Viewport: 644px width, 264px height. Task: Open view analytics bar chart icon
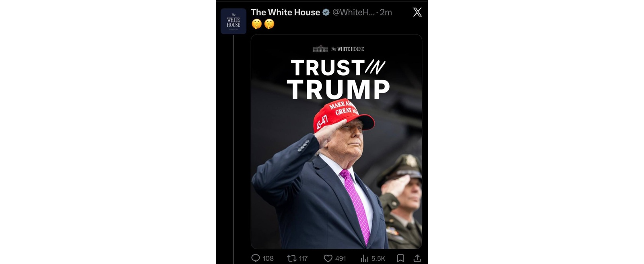click(x=364, y=258)
